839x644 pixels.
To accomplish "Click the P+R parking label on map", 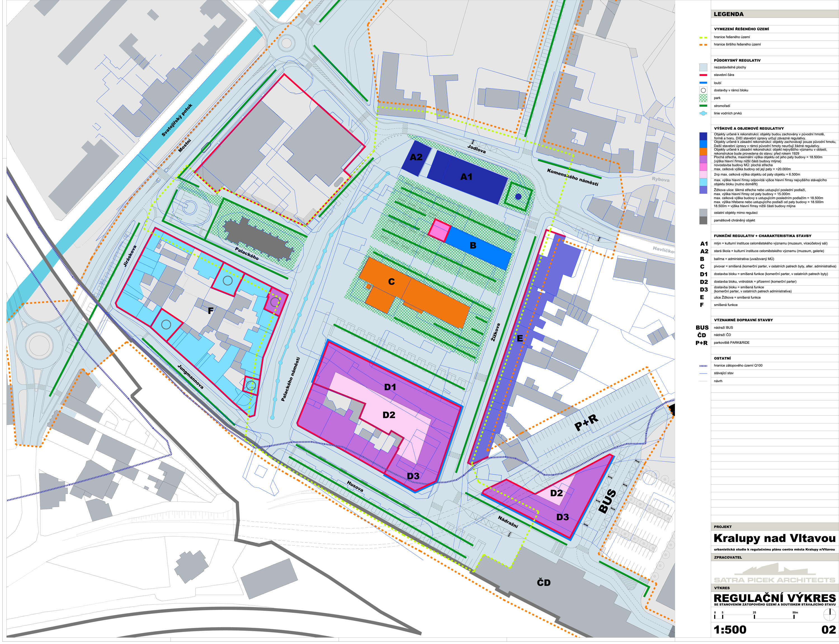I will pos(586,423).
